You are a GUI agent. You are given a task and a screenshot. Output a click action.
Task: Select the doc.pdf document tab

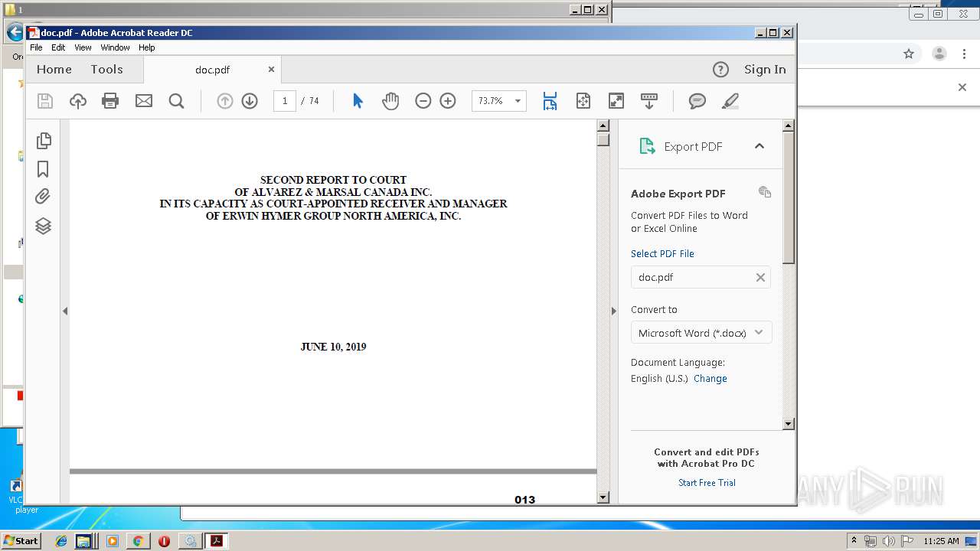point(212,70)
